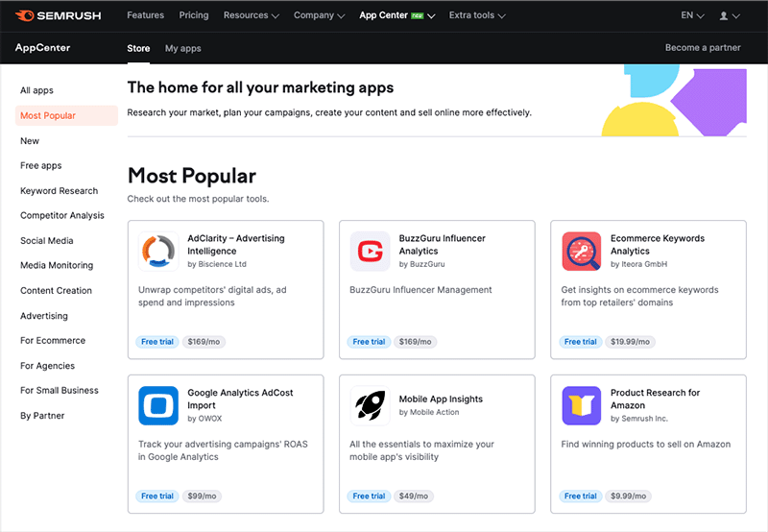Select For Ecommerce category
Screen dimensions: 768x532
pyautogui.click(x=53, y=341)
